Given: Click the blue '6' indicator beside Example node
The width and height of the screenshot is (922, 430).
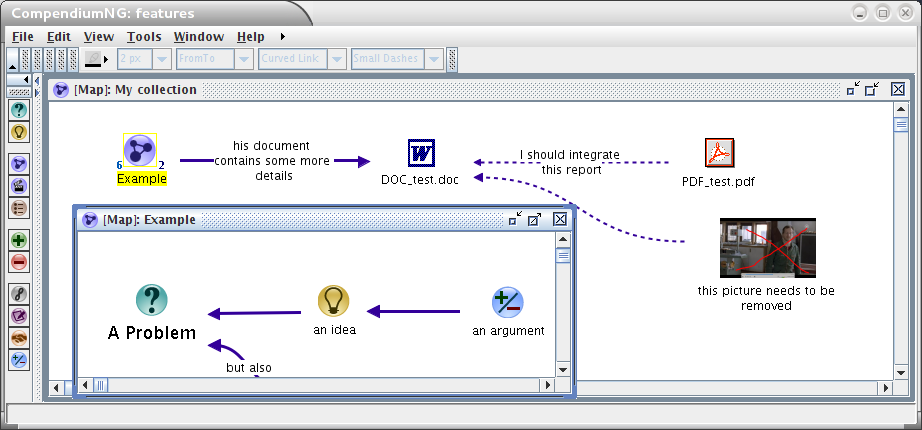Looking at the screenshot, I should point(119,165).
